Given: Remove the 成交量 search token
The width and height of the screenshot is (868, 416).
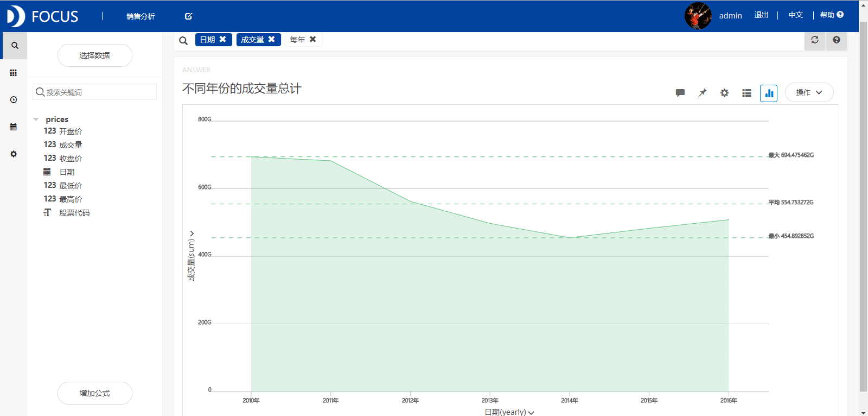Looking at the screenshot, I should (x=271, y=39).
